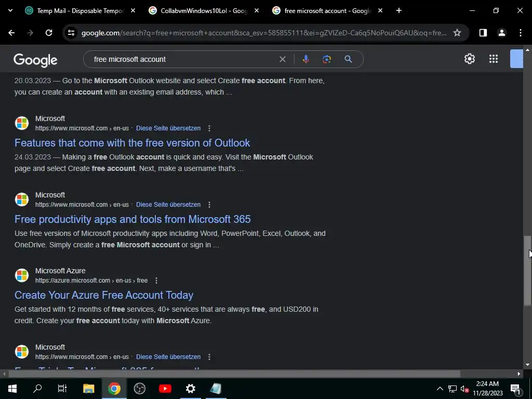Open Free productivity apps Microsoft 365 link

click(x=132, y=219)
